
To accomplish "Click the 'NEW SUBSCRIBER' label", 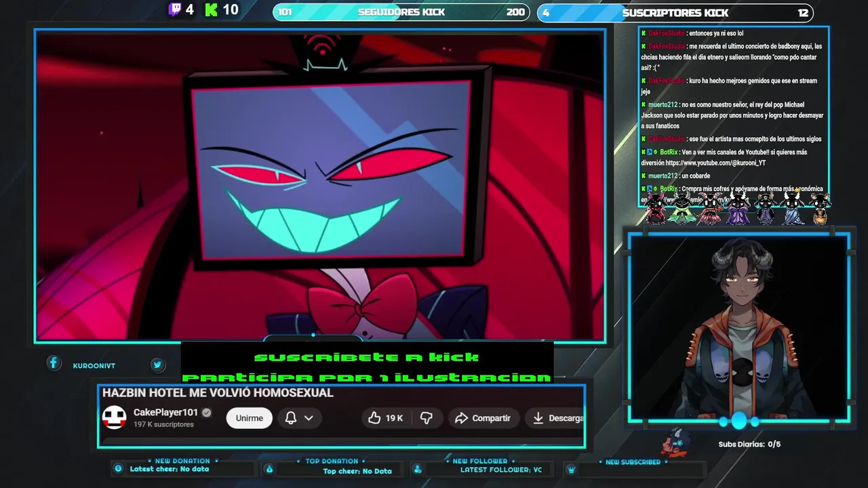I will click(x=633, y=462).
